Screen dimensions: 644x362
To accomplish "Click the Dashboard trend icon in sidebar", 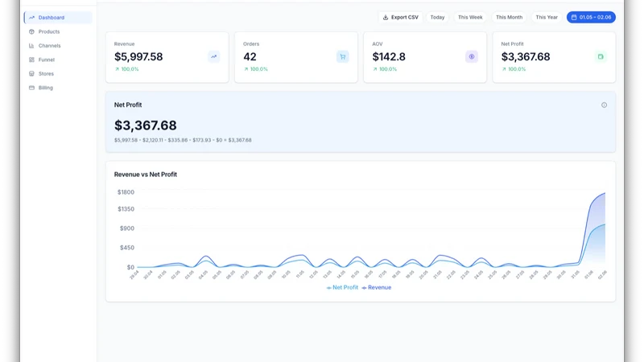I will (31, 18).
